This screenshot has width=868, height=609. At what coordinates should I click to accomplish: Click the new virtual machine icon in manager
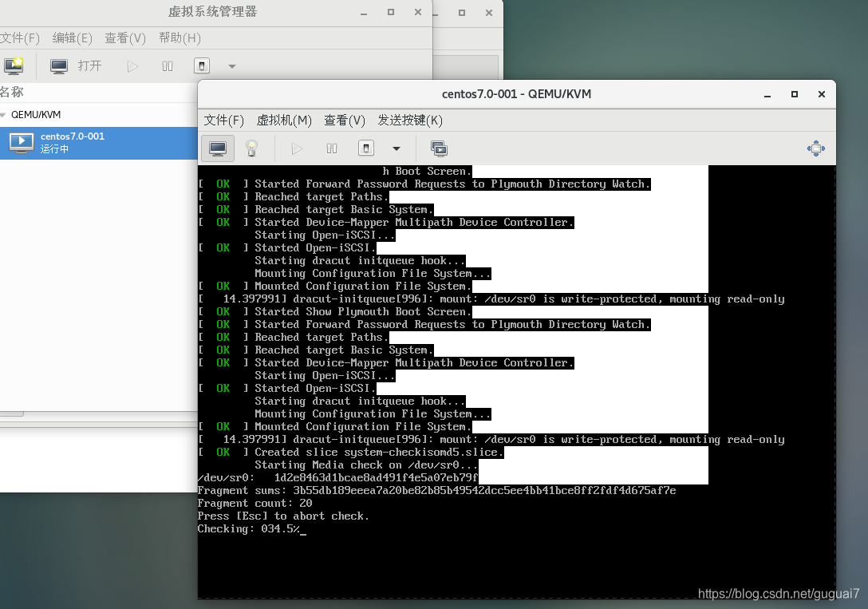[x=14, y=66]
